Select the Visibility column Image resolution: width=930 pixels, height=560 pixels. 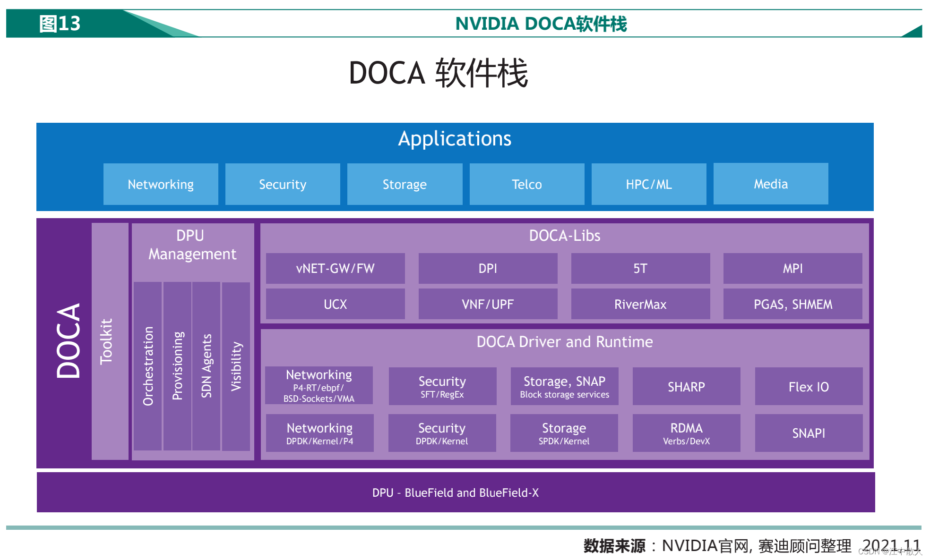[236, 366]
